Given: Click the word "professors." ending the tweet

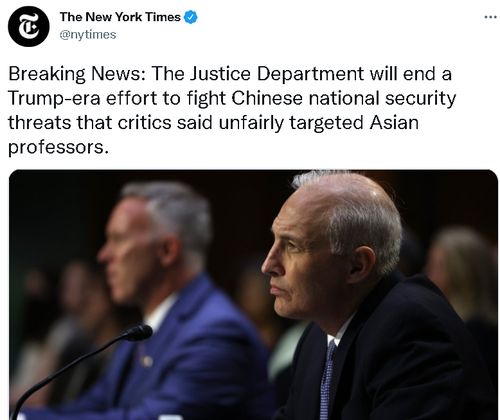Looking at the screenshot, I should tap(58, 147).
